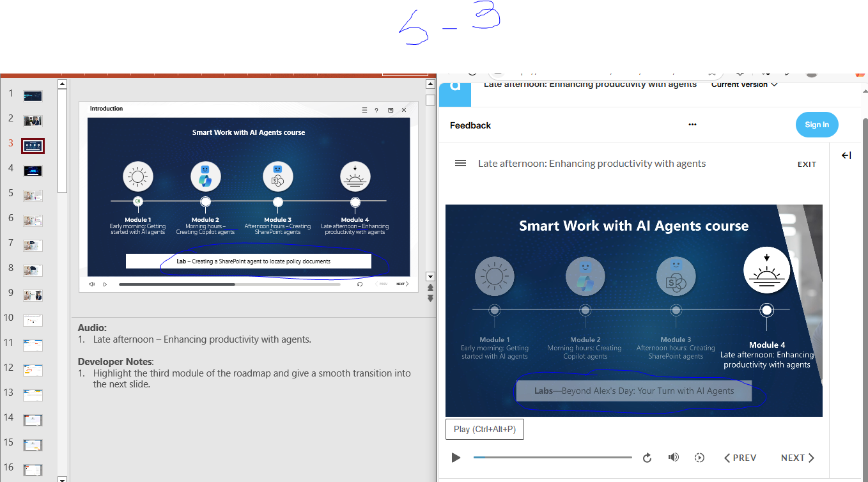Click the Previous Slide double-arrow below the slide scrollbar
The width and height of the screenshot is (868, 482).
(x=430, y=288)
